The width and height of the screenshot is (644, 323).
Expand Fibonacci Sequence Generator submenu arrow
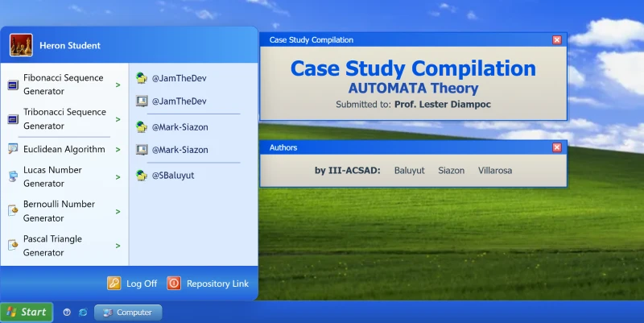[x=118, y=85]
